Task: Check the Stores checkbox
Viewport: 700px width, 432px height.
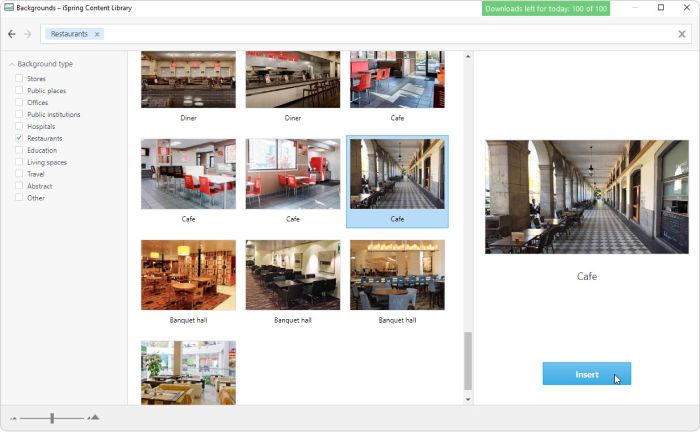Action: coord(19,78)
